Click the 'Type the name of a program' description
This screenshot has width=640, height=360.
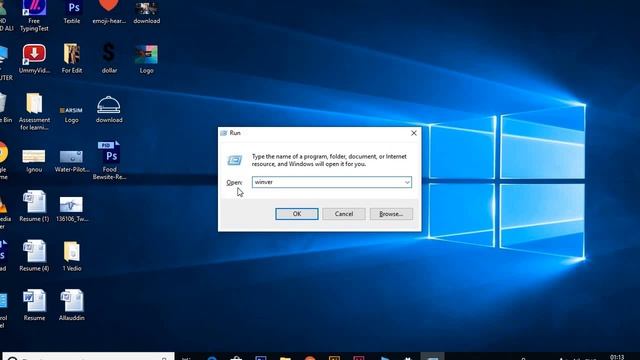329,160
